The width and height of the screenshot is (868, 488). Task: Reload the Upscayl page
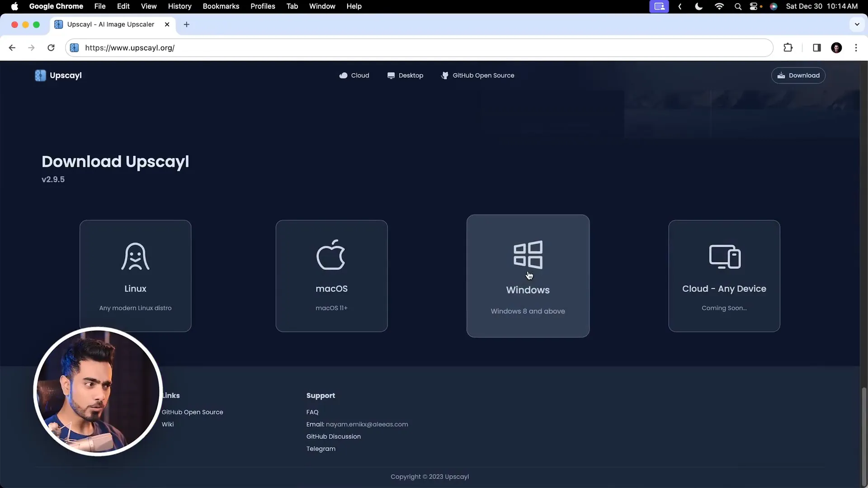pyautogui.click(x=51, y=47)
